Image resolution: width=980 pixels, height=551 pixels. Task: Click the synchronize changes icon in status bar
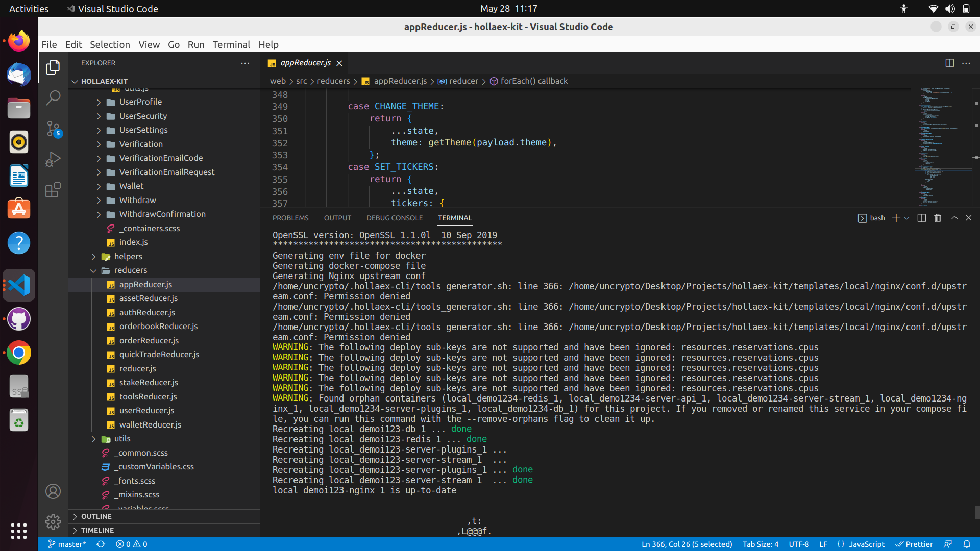[101, 544]
